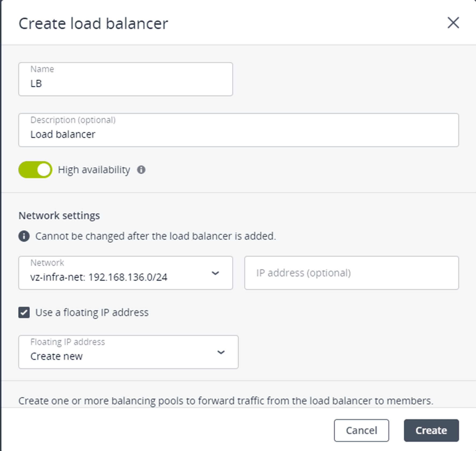
Task: Click the Floating IP address chevron arrow
Action: pyautogui.click(x=221, y=352)
